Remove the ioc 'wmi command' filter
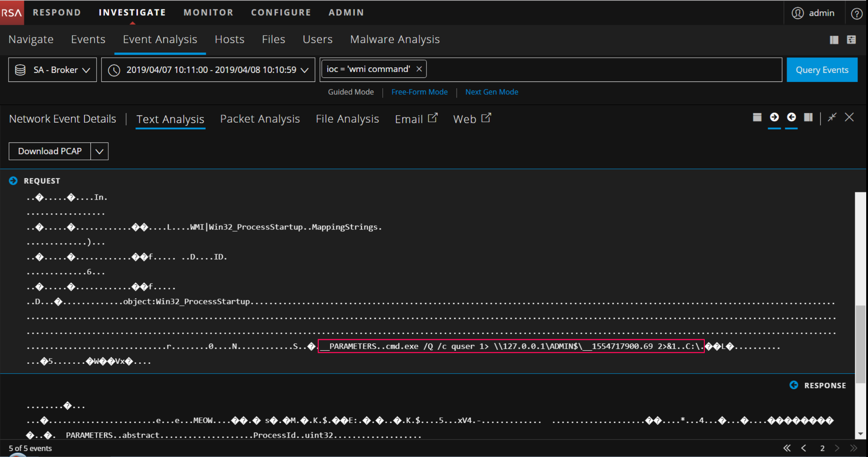The height and width of the screenshot is (457, 868). 419,69
